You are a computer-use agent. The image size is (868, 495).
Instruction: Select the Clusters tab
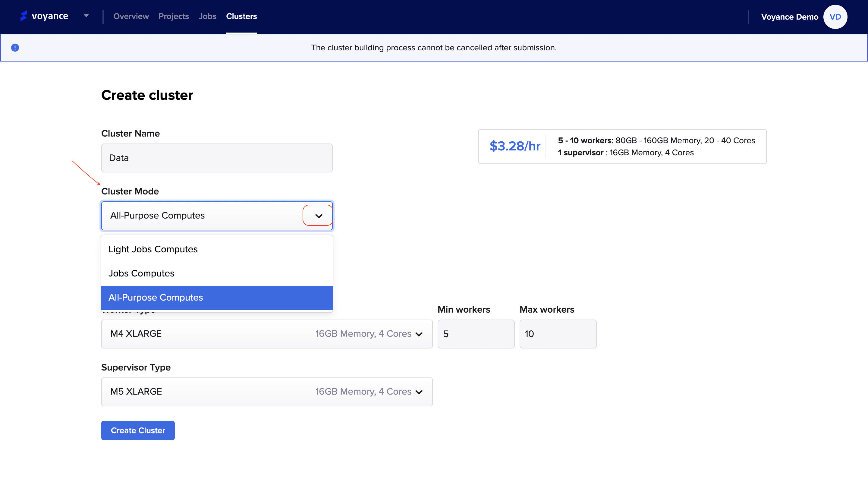coord(241,16)
